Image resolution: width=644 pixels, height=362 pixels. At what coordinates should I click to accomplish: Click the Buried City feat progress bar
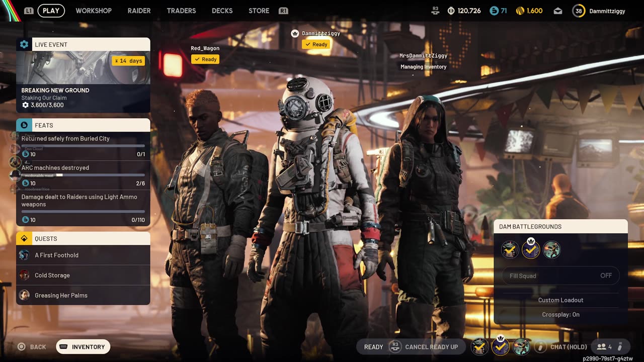click(83, 146)
